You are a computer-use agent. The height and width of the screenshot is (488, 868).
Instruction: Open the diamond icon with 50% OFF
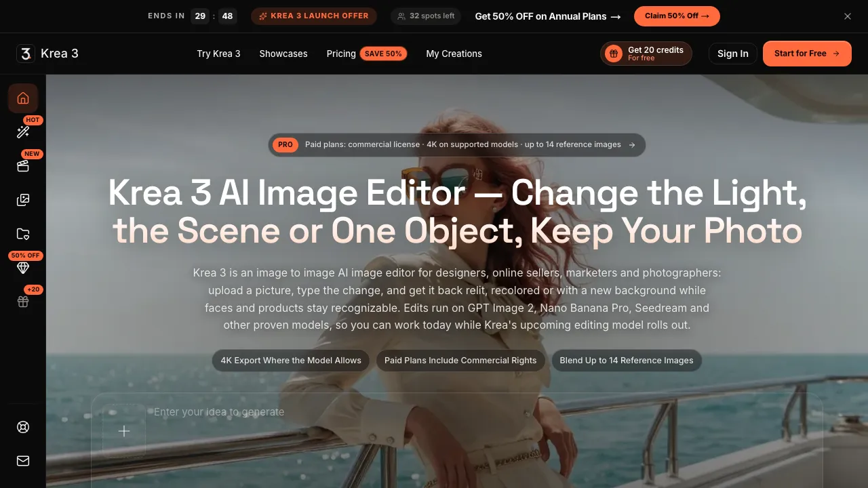(x=23, y=268)
